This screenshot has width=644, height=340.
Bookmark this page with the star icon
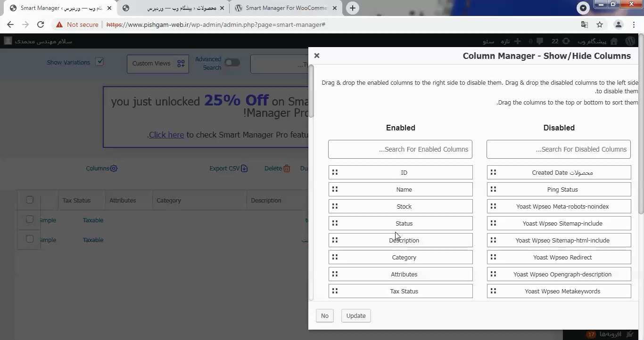coord(600,24)
